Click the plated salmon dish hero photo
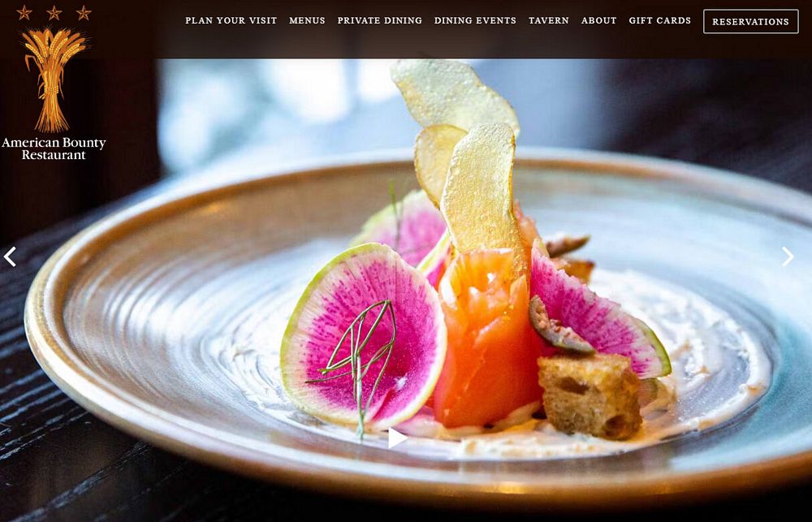 click(406, 290)
